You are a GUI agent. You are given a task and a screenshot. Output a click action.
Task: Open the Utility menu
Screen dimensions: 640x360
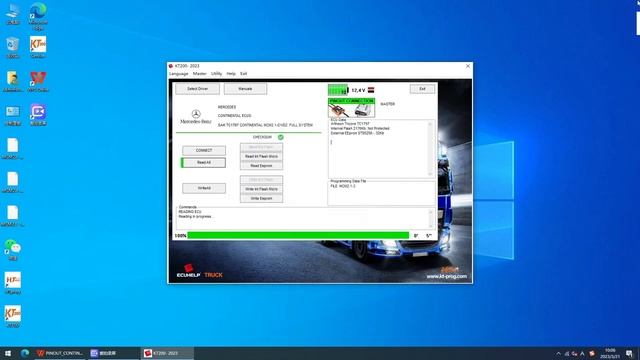[x=216, y=74]
